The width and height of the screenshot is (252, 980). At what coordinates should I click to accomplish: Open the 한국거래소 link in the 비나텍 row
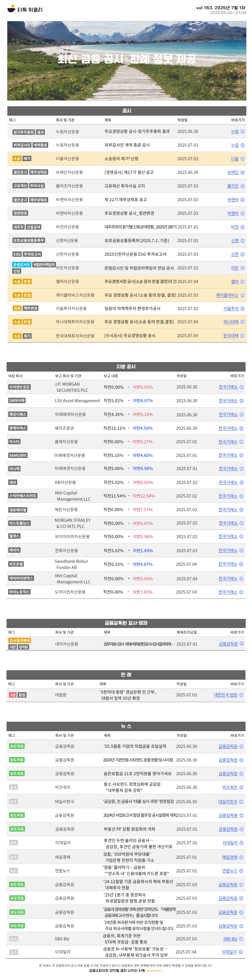click(x=228, y=469)
